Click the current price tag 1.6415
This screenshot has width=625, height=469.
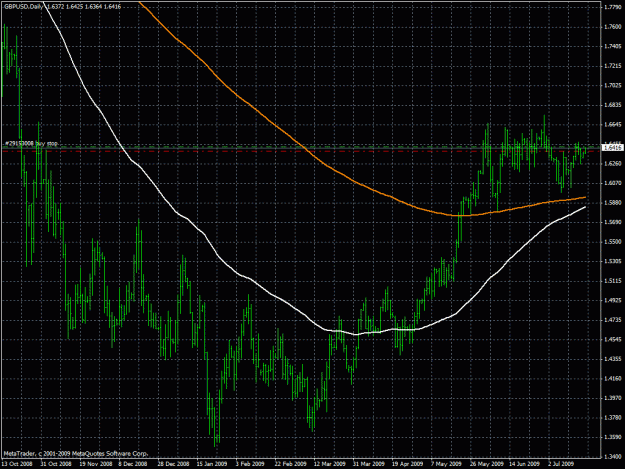(613, 148)
